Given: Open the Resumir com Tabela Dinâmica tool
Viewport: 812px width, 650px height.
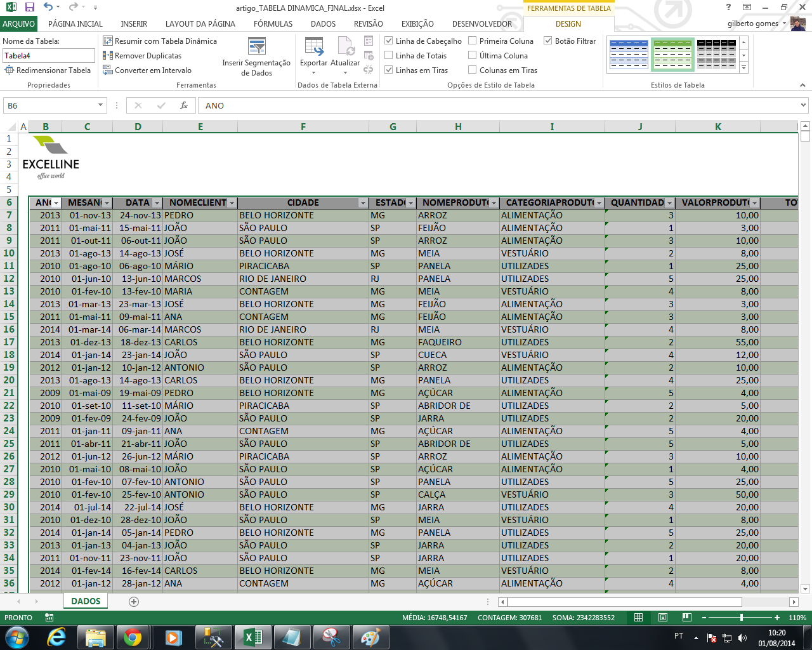Looking at the screenshot, I should click(x=160, y=40).
